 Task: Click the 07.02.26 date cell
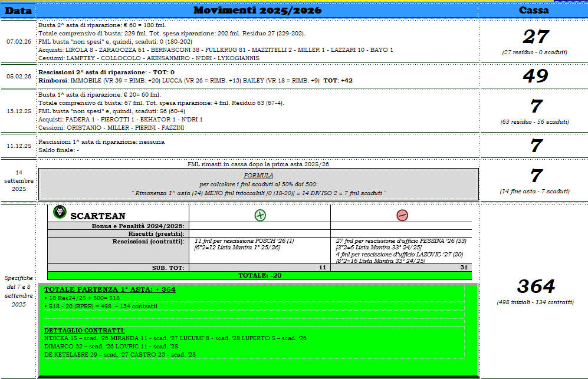(x=18, y=42)
